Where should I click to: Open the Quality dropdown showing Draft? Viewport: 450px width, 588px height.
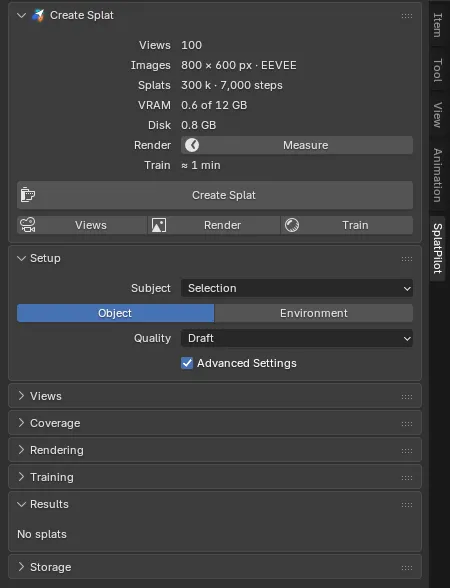coord(297,338)
